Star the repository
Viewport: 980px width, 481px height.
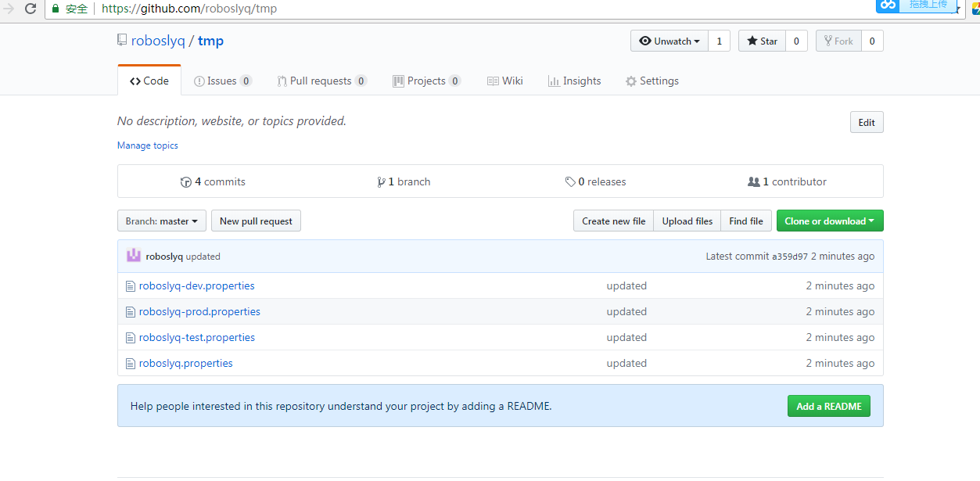(x=762, y=41)
